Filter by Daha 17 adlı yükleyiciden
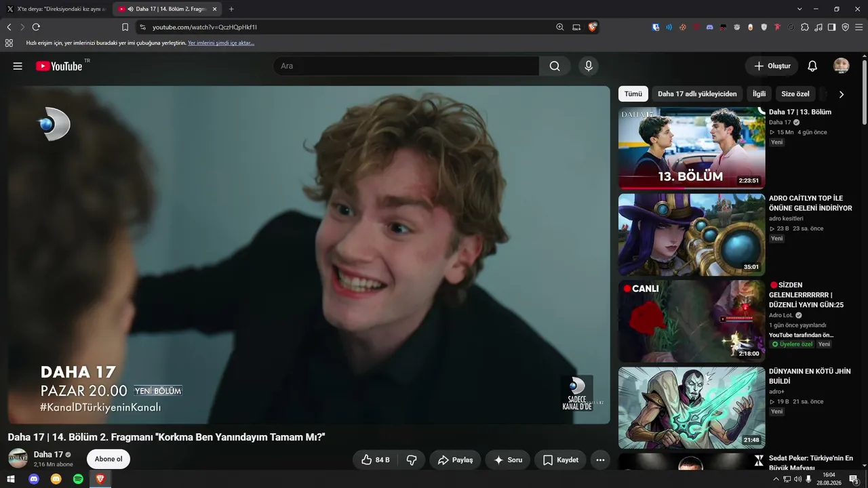The height and width of the screenshot is (488, 868). pyautogui.click(x=697, y=94)
